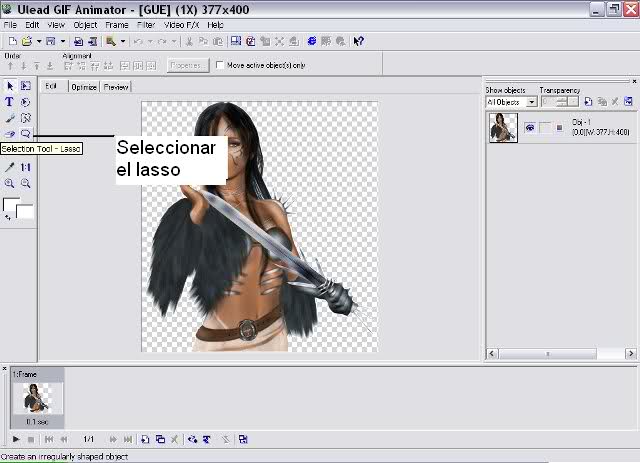Click the context Help arrow icon
The width and height of the screenshot is (640, 463).
pyautogui.click(x=358, y=41)
